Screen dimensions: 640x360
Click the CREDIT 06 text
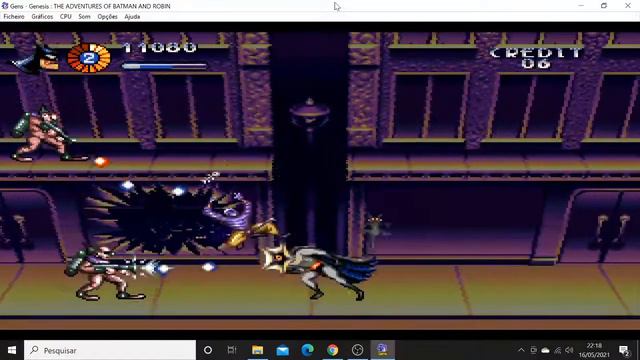[x=536, y=58]
